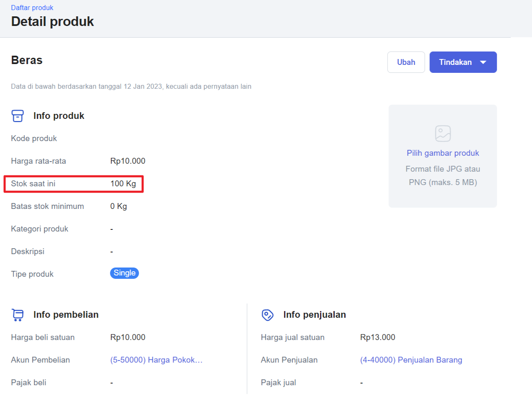This screenshot has height=404, width=532.
Task: Expand the Tindakan dropdown menu
Action: point(463,62)
